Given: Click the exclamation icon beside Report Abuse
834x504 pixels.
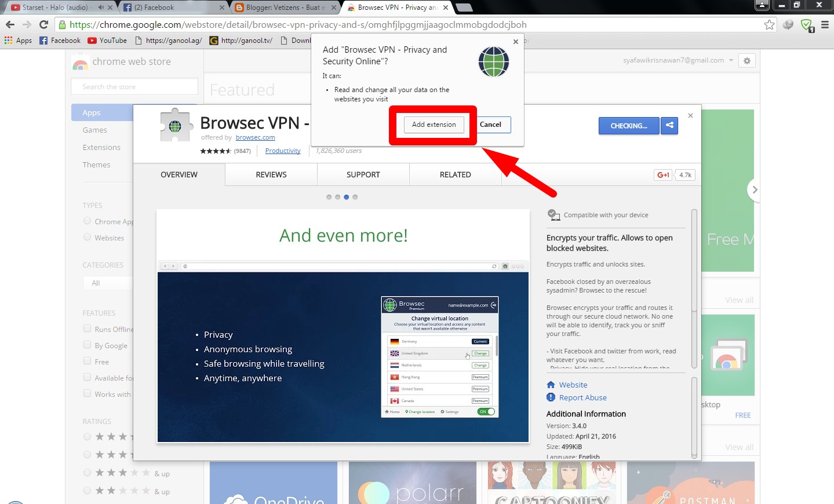Looking at the screenshot, I should [x=551, y=397].
